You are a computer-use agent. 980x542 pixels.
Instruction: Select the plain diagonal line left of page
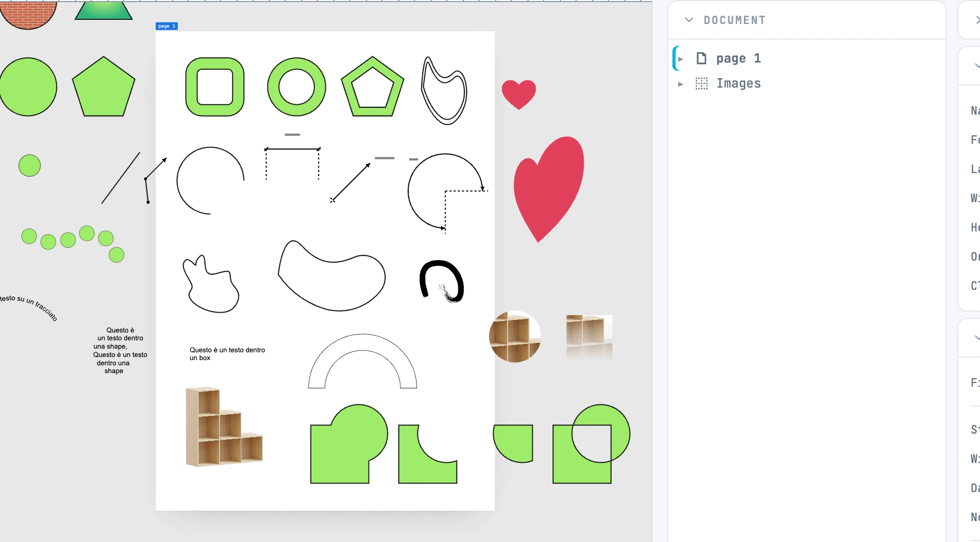(x=120, y=178)
